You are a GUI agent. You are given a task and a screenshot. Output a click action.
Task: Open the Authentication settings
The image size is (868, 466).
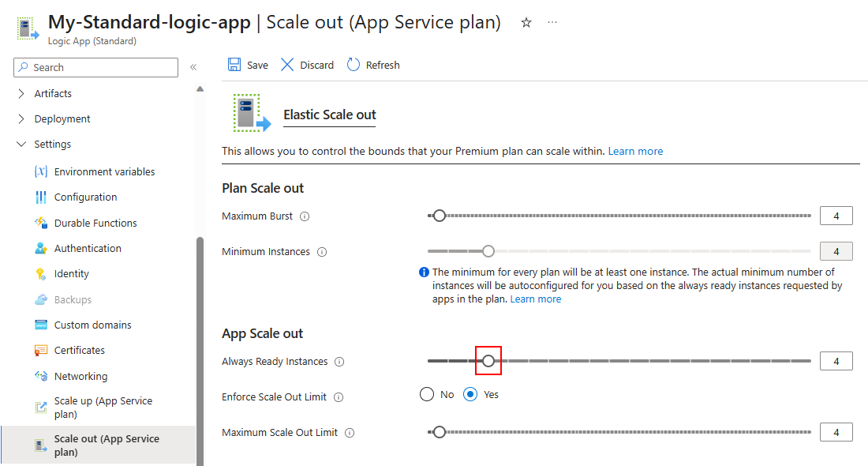click(87, 247)
